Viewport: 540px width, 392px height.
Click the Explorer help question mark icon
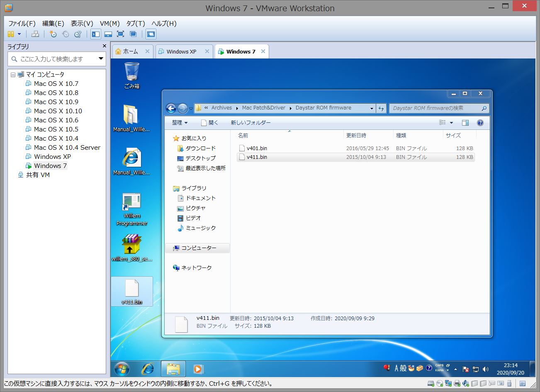coord(480,123)
